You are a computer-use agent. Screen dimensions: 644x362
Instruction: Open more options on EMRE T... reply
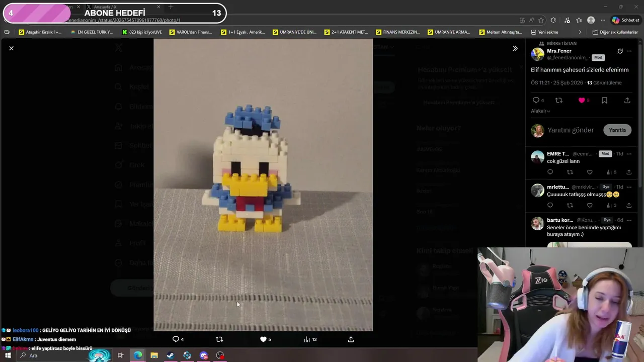coord(629,154)
